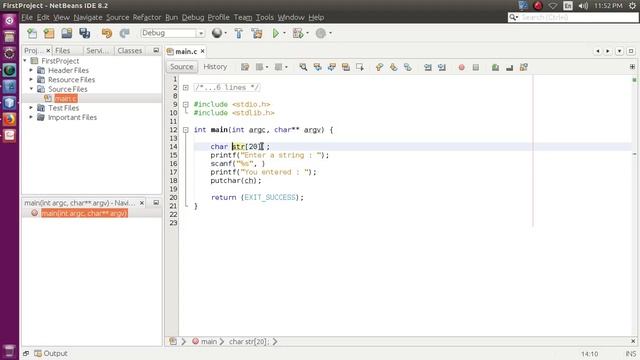This screenshot has height=360, width=640.
Task: Click the Open Project toolbar icon
Action: [67, 33]
